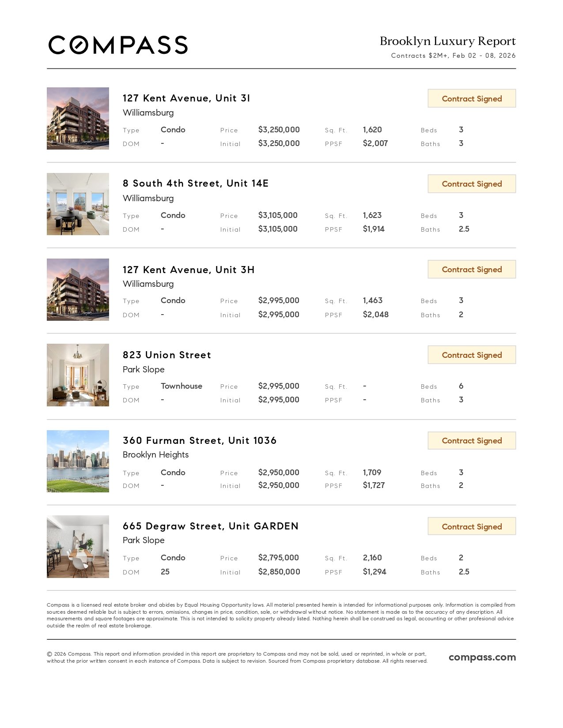
Task: Open the 8 South 4th Street interior photo
Action: pyautogui.click(x=78, y=204)
